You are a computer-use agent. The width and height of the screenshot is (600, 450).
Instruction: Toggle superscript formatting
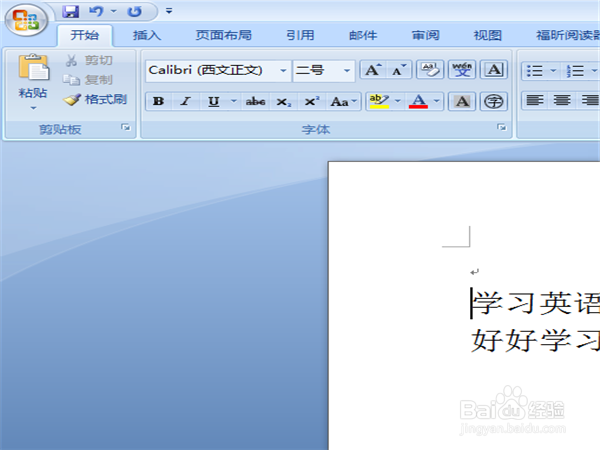(312, 101)
